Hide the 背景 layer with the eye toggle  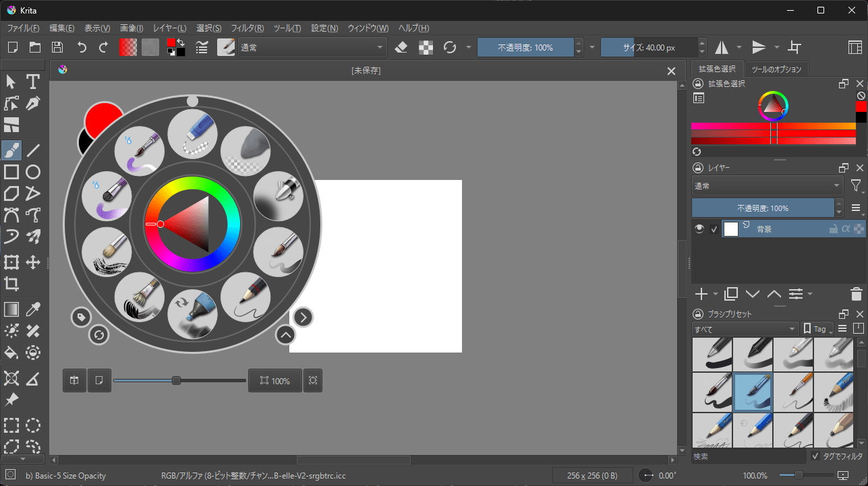699,229
